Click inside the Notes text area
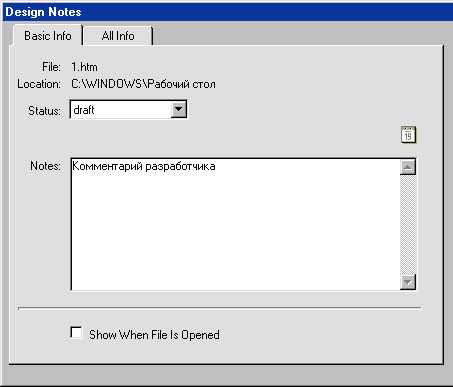 [235, 224]
